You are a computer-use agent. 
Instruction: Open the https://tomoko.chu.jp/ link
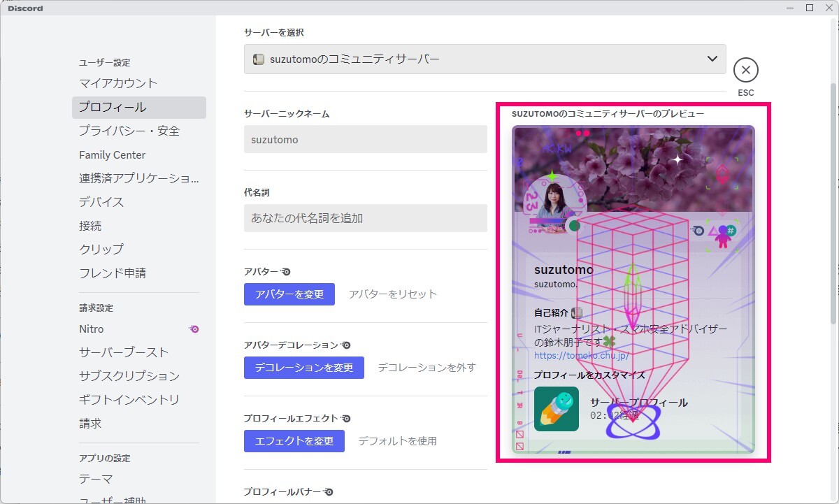point(581,355)
